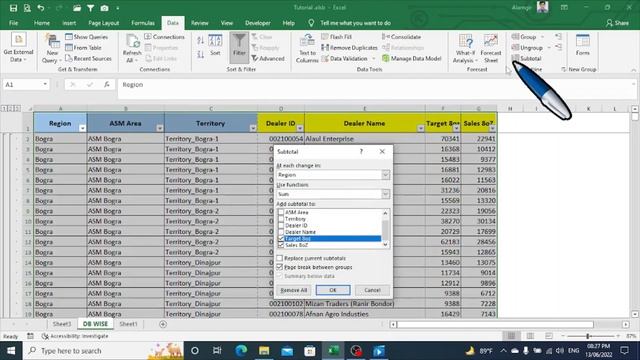Switch to the Formulas tab
Image resolution: width=640 pixels, height=360 pixels.
point(143,23)
